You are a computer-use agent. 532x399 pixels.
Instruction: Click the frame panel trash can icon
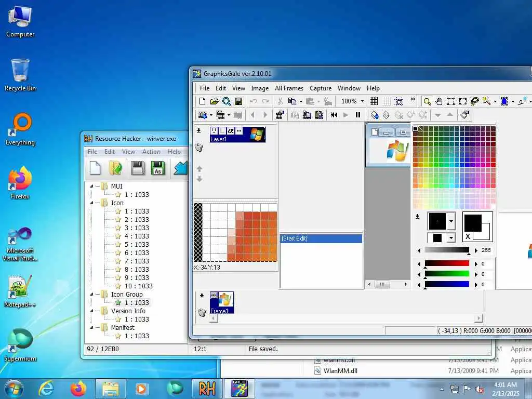pyautogui.click(x=202, y=312)
